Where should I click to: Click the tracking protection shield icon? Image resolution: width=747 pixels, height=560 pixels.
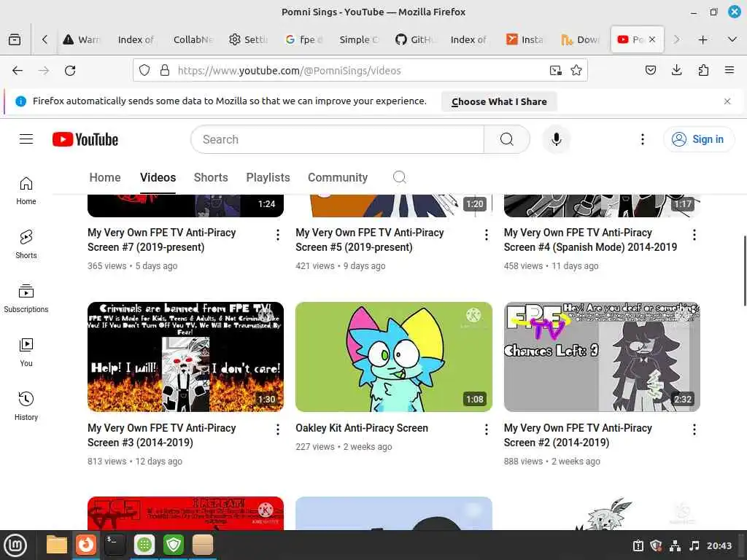click(x=144, y=71)
